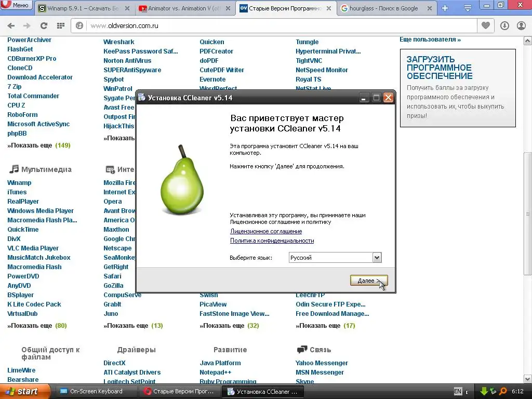Open the Winamp download link
This screenshot has width=532, height=399.
pyautogui.click(x=19, y=183)
